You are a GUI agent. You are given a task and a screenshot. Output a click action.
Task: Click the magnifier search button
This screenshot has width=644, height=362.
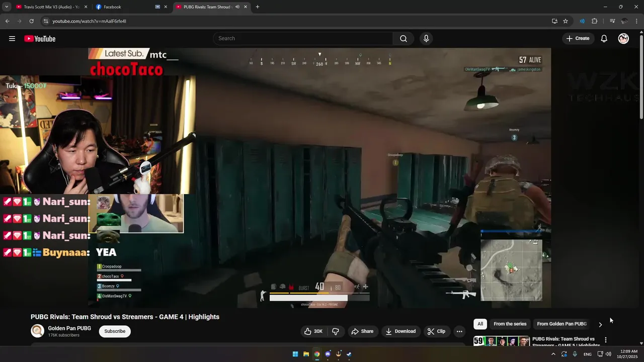click(x=404, y=39)
